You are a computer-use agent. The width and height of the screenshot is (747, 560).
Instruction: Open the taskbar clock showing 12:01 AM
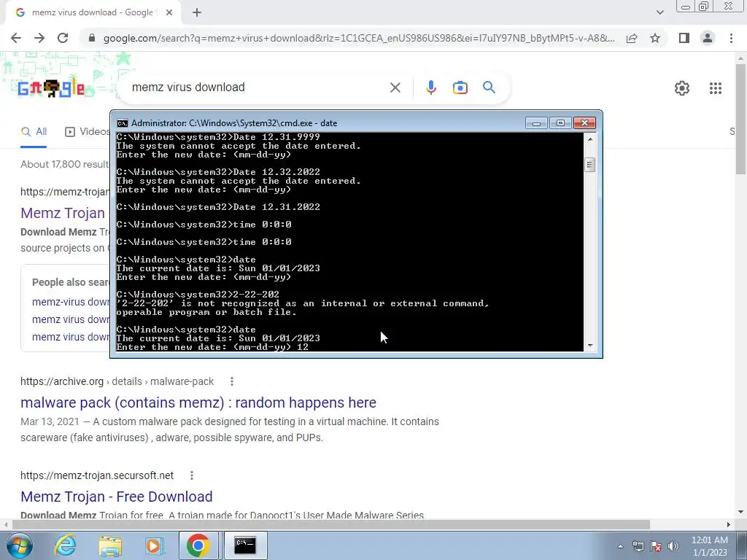coord(709,546)
